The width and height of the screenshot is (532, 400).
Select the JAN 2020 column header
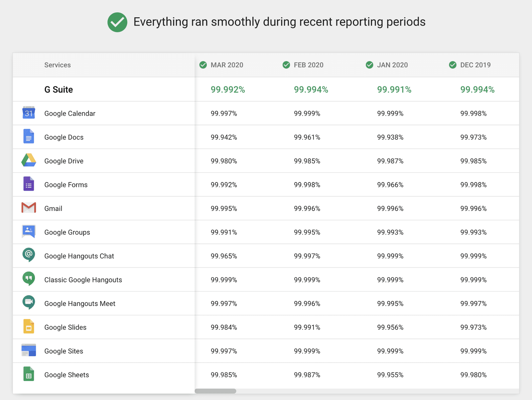pyautogui.click(x=392, y=65)
